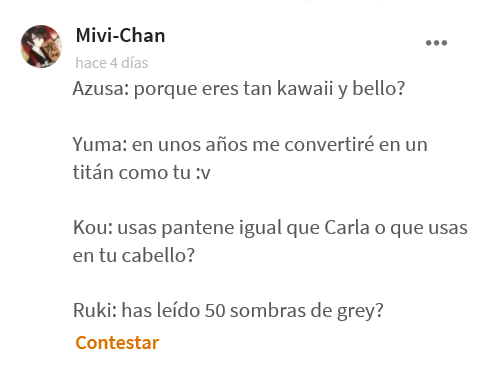This screenshot has width=480, height=366.
Task: Open the three-dots comment options menu
Action: click(436, 43)
